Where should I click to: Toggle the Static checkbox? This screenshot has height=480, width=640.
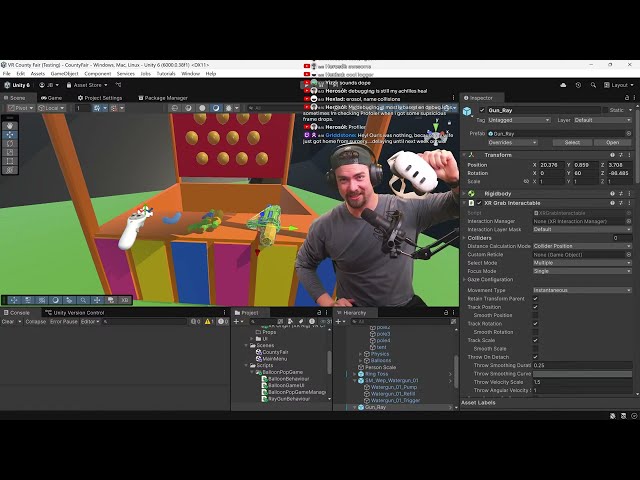pos(605,110)
